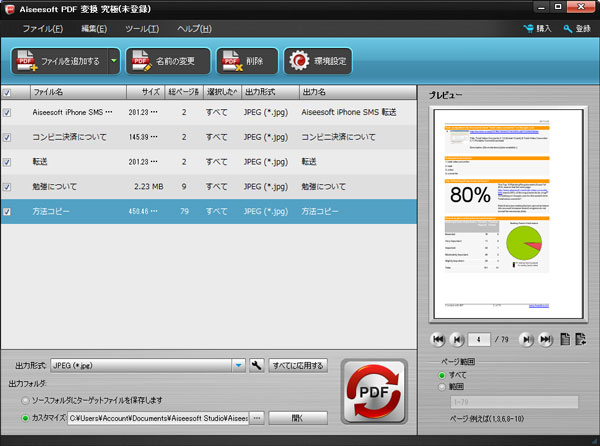Click the current page number field

point(479,339)
